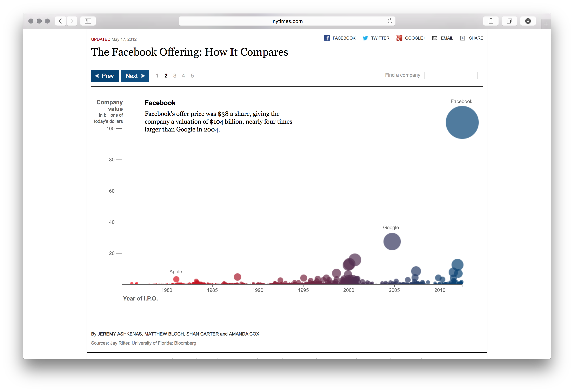Open Safari's tab overview
Viewport: 574px width, 392px height.
(509, 21)
